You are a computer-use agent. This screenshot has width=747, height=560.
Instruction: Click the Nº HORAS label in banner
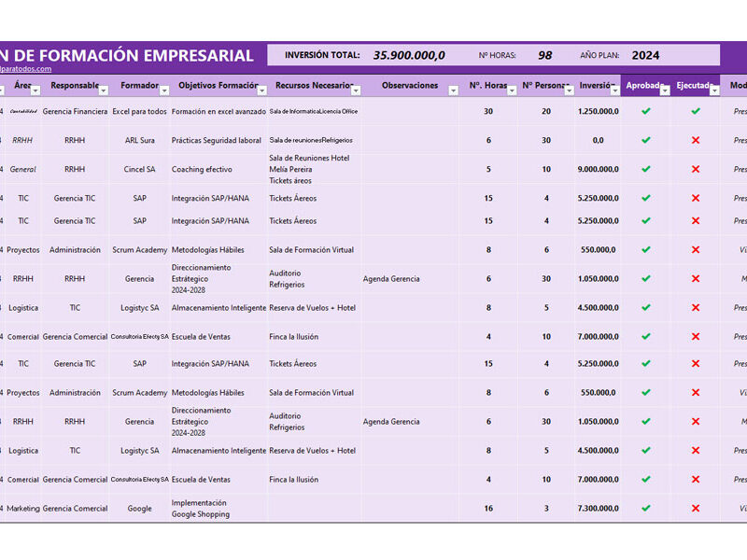(x=498, y=56)
